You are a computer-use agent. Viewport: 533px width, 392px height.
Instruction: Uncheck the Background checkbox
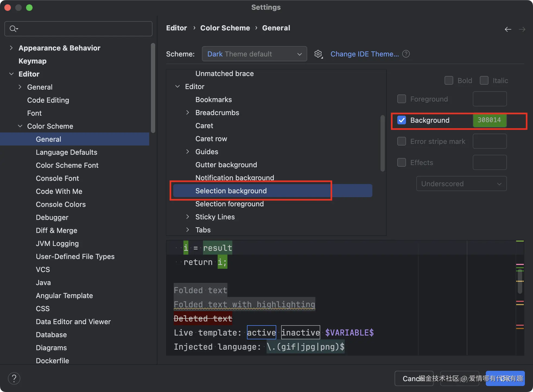[402, 120]
